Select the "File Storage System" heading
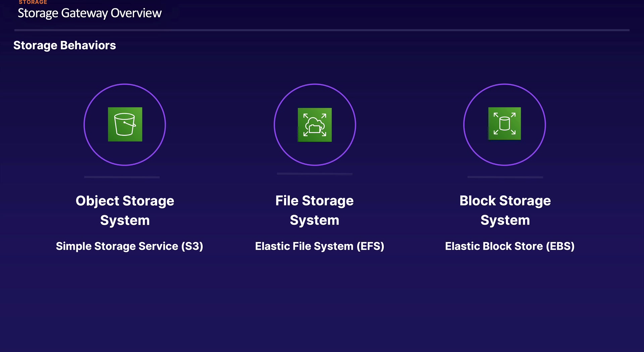644x352 pixels. point(315,210)
